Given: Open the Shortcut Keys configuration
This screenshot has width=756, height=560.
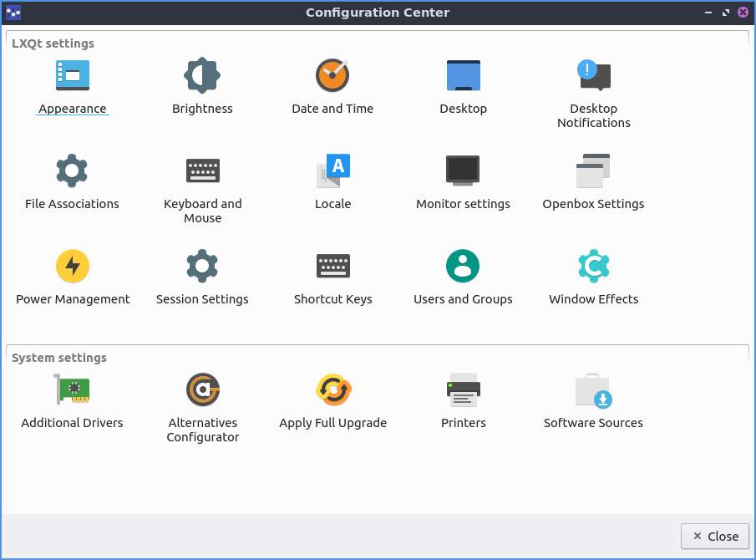Looking at the screenshot, I should click(x=332, y=267).
